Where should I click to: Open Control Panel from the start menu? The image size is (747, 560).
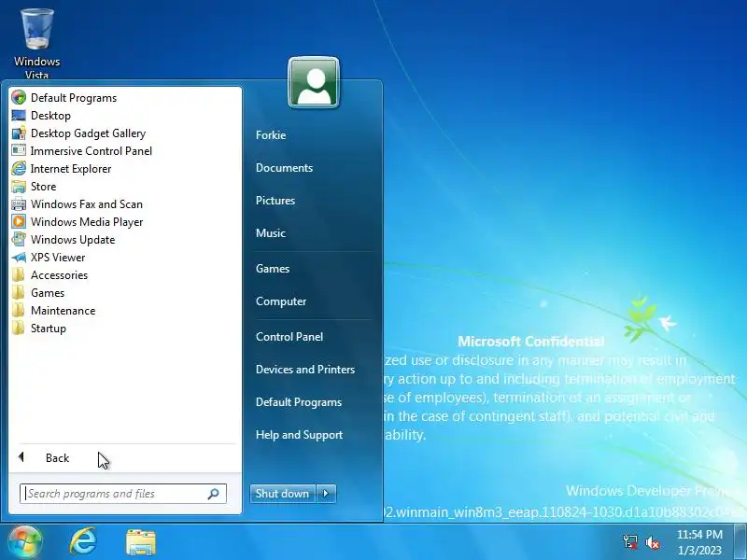tap(289, 337)
